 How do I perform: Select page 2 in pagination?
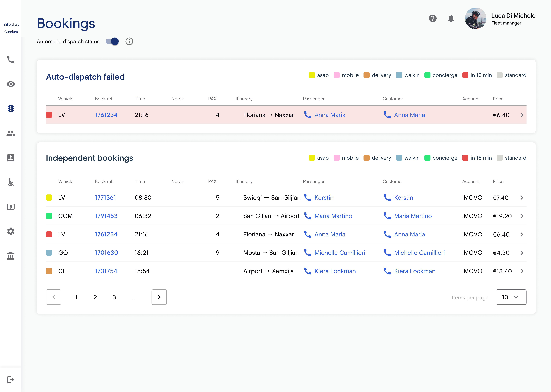coord(95,297)
